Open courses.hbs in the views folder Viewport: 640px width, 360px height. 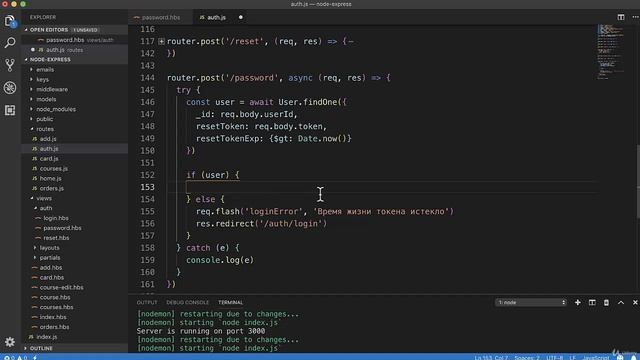point(56,307)
